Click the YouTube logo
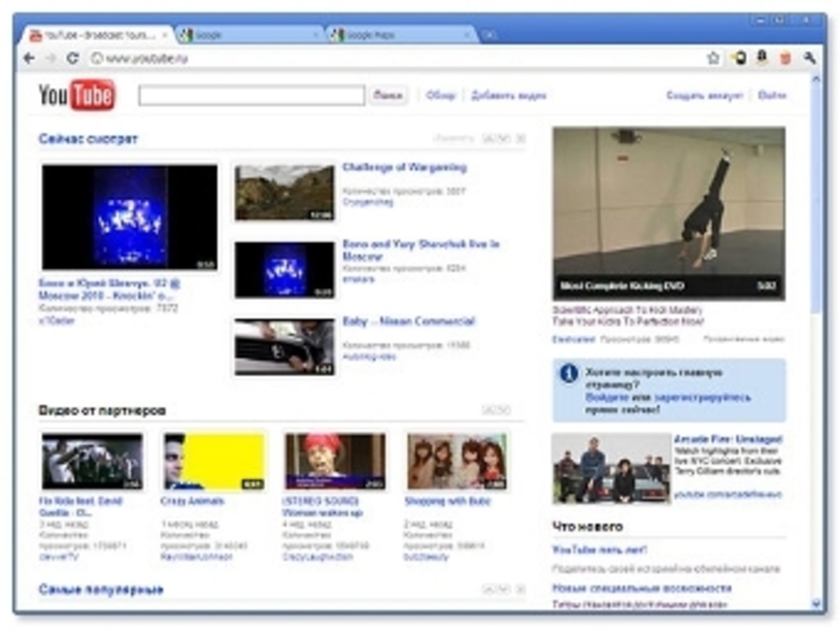840x630 pixels. click(76, 95)
